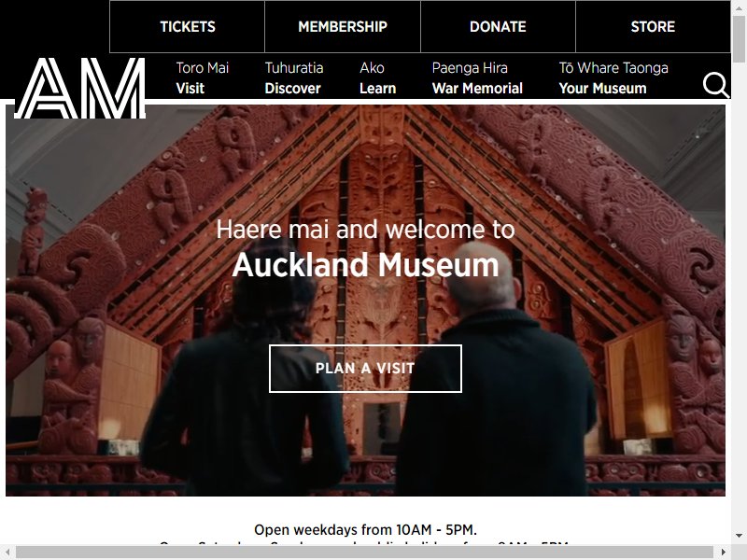The width and height of the screenshot is (747, 560).
Task: Click the vertical scrollbar down arrow
Action: (x=739, y=536)
